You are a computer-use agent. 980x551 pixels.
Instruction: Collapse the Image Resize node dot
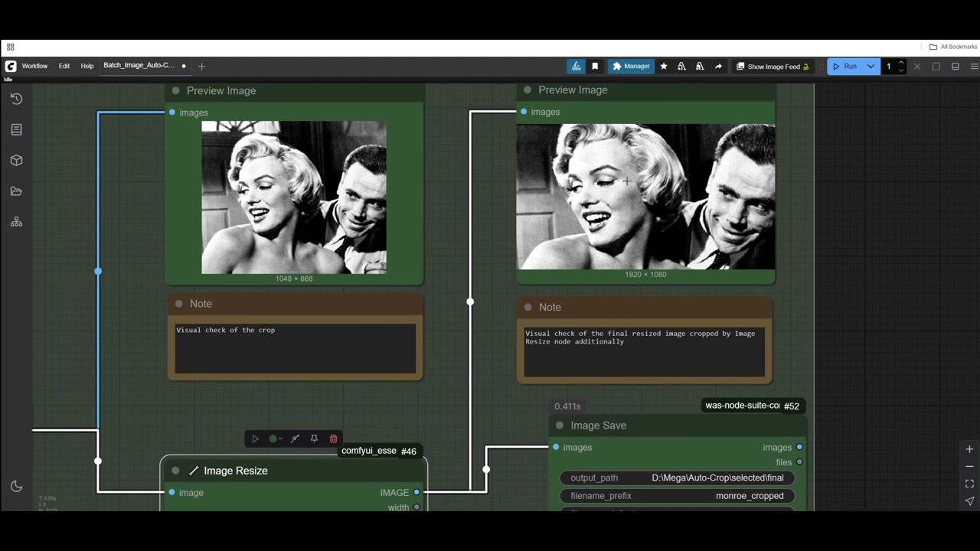click(x=175, y=471)
